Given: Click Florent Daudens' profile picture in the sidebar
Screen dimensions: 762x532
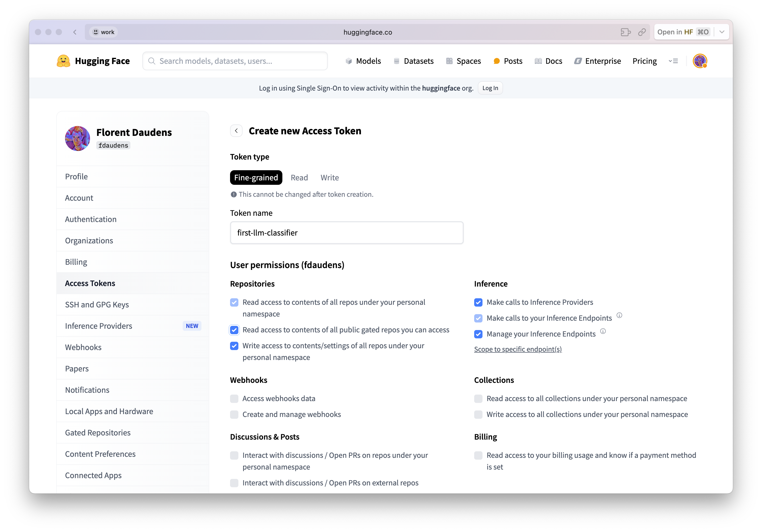Looking at the screenshot, I should (77, 138).
